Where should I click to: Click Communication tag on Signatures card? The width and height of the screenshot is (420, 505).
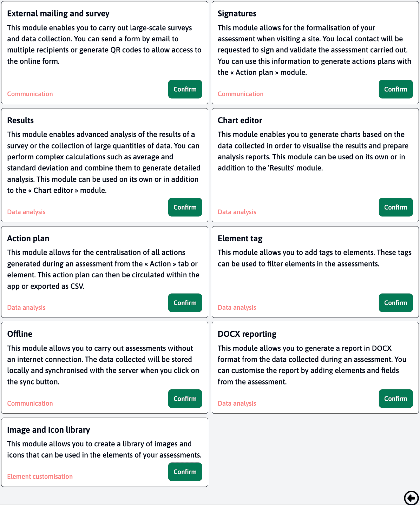[x=240, y=94]
